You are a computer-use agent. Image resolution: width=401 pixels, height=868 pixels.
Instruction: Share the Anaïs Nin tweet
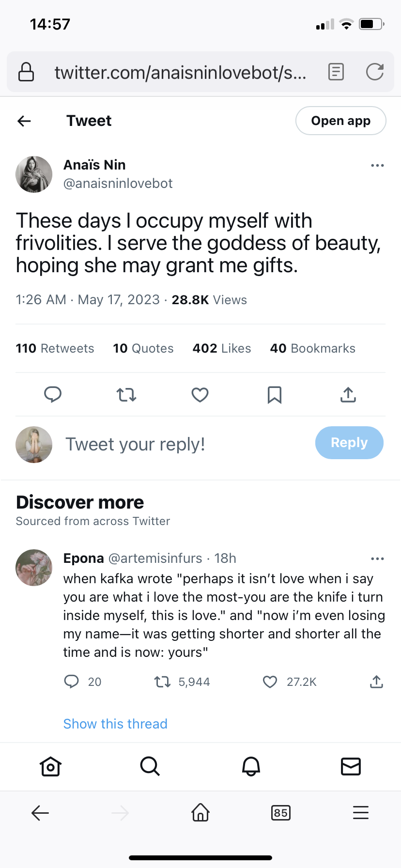(x=348, y=395)
